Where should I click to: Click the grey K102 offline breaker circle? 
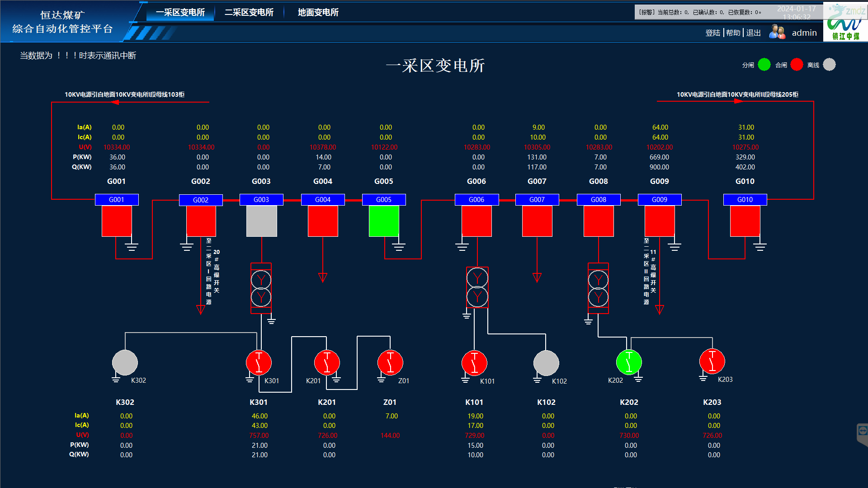point(546,363)
